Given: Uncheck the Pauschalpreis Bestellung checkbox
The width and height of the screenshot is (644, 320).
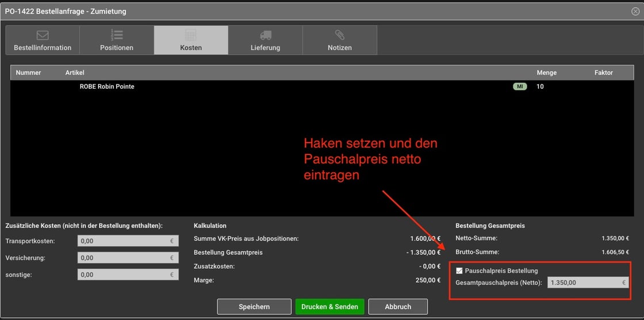Looking at the screenshot, I should click(459, 271).
